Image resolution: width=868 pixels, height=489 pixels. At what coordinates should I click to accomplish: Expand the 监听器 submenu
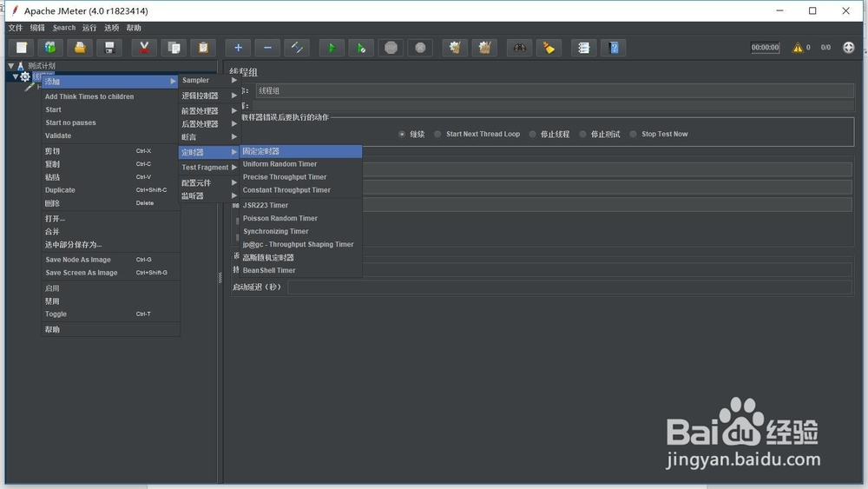pyautogui.click(x=209, y=195)
